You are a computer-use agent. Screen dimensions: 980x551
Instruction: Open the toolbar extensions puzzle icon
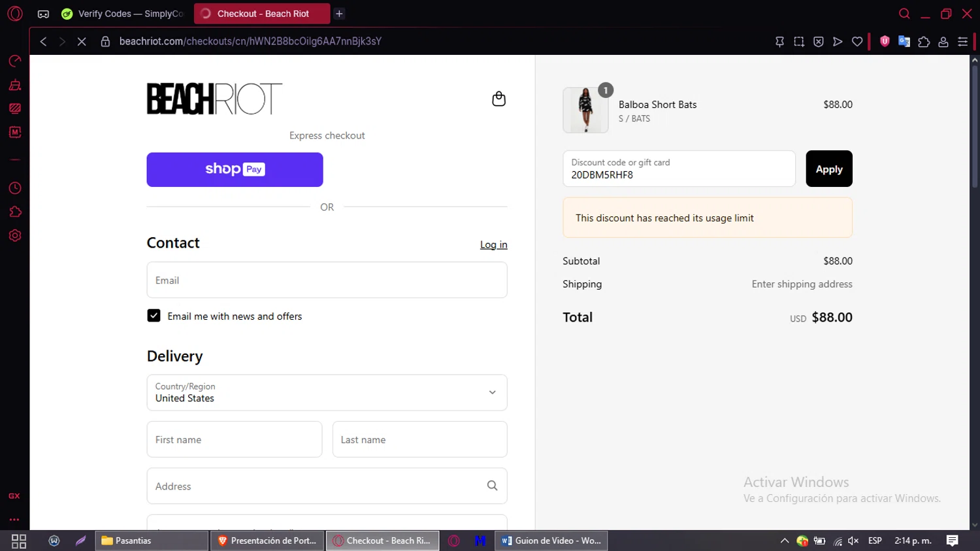point(924,41)
